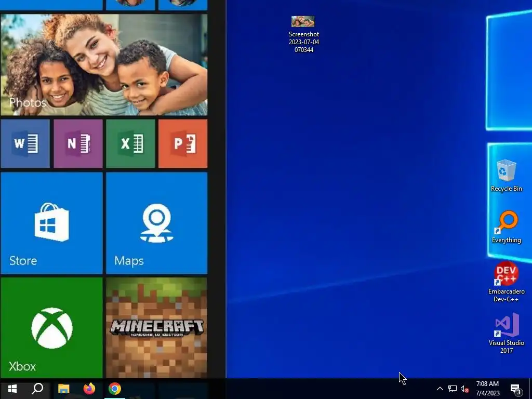
Task: Open File Explorer from the taskbar
Action: (x=64, y=389)
